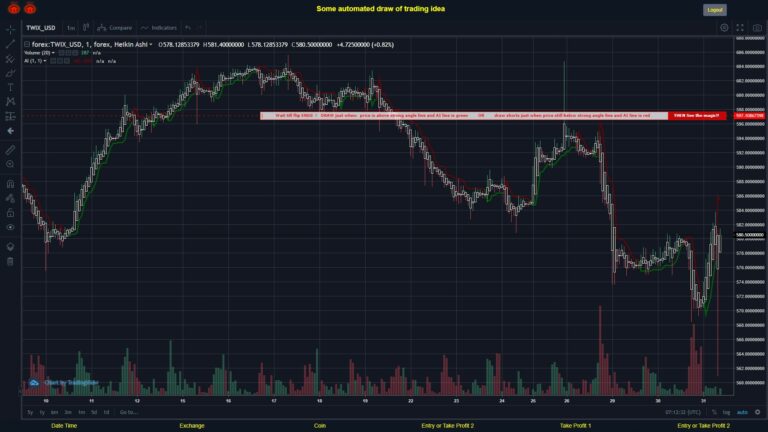Hide all drawing tools with the eye icon
The width and height of the screenshot is (768, 432).
pos(10,227)
